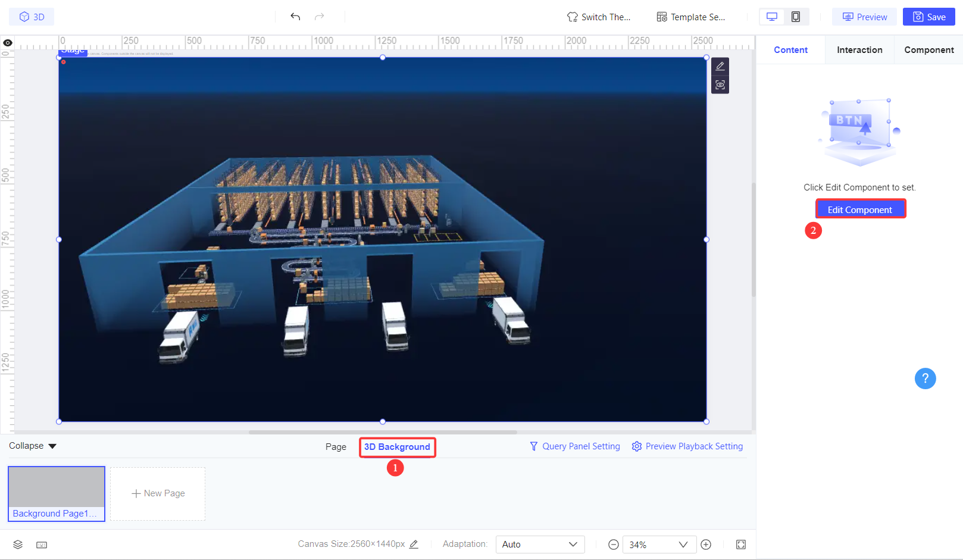Image resolution: width=963 pixels, height=560 pixels.
Task: Open the layers panel icon
Action: (x=18, y=545)
